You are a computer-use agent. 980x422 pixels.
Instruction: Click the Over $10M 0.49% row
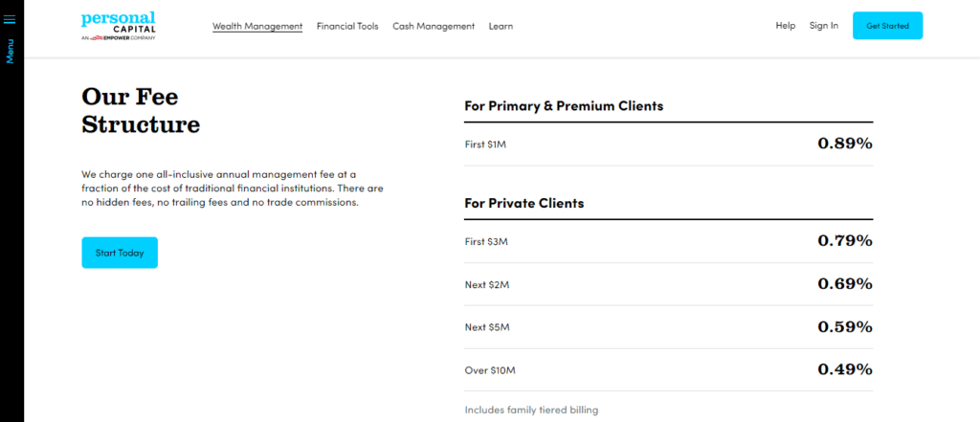pos(669,370)
